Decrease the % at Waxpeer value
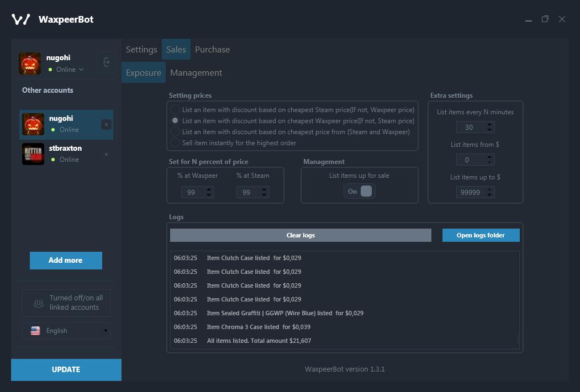Viewport: 580px width, 392px height. pos(209,194)
